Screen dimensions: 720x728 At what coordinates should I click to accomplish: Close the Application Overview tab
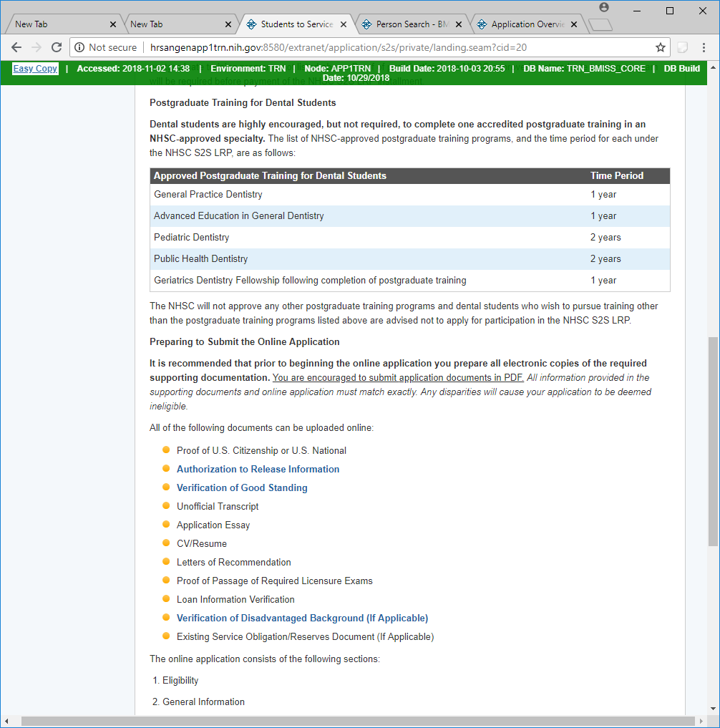click(575, 24)
